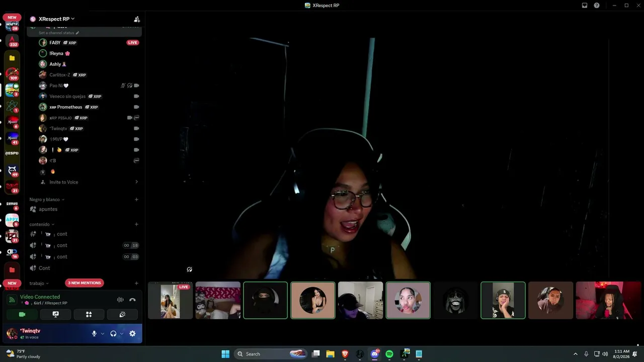Click the camera icon on Veneco sin quejas row
644x362 pixels.
136,96
